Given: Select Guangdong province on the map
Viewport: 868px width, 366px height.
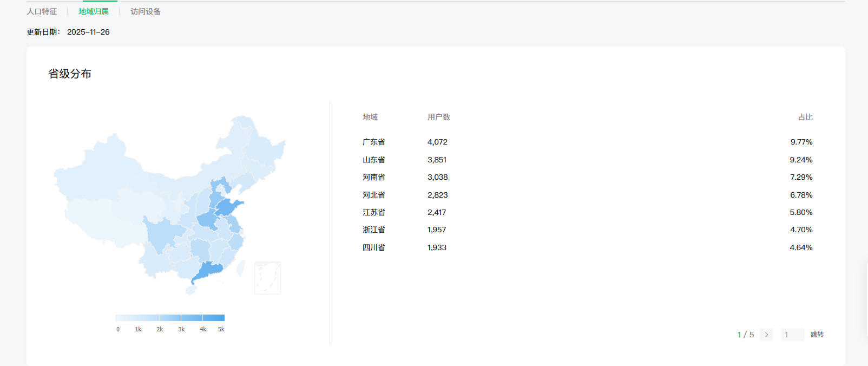Looking at the screenshot, I should pos(208,270).
